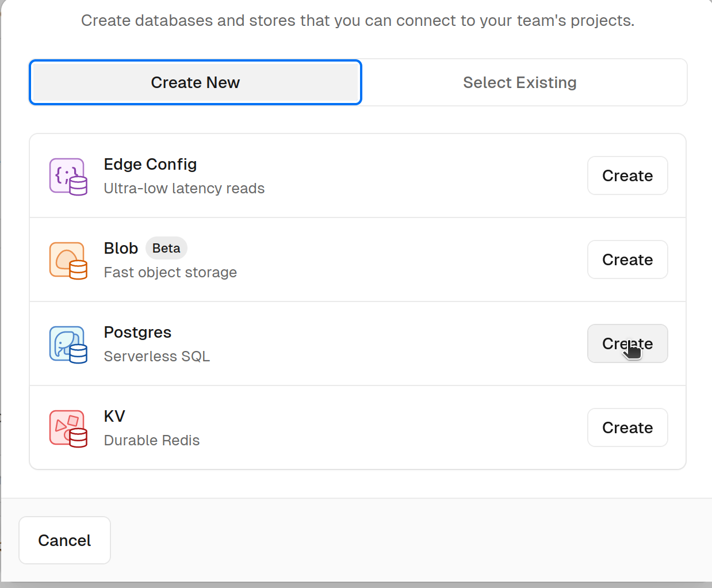The height and width of the screenshot is (588, 712).
Task: Click the Durable Redis description text
Action: point(151,440)
